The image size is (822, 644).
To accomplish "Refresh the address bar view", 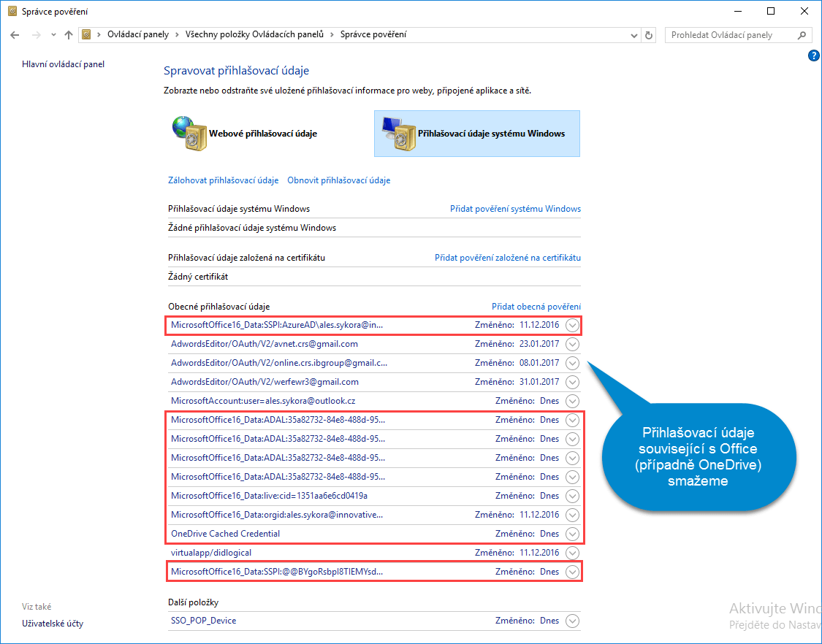I will click(649, 35).
